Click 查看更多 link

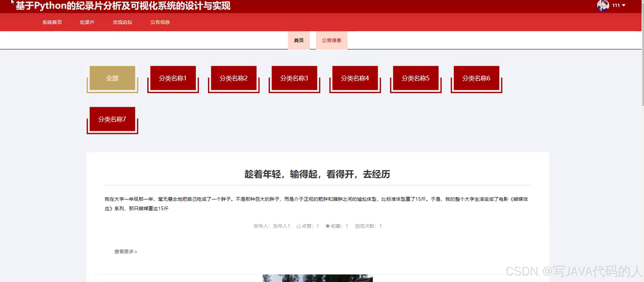pos(126,251)
